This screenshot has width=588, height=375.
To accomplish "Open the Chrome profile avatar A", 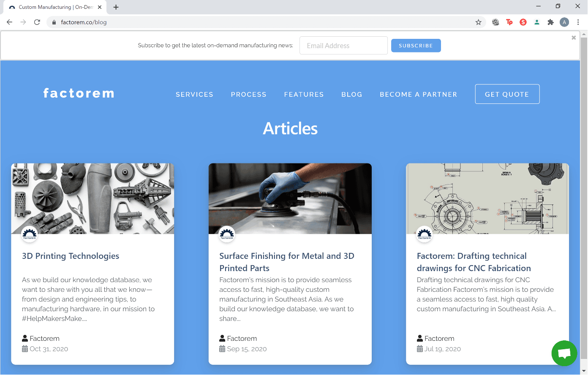I will pos(564,22).
